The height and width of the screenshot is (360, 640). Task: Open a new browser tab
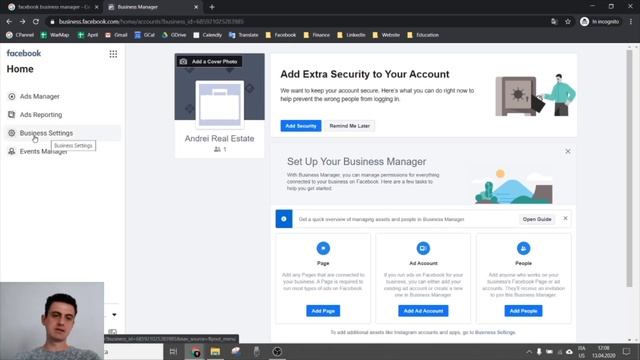point(212,7)
